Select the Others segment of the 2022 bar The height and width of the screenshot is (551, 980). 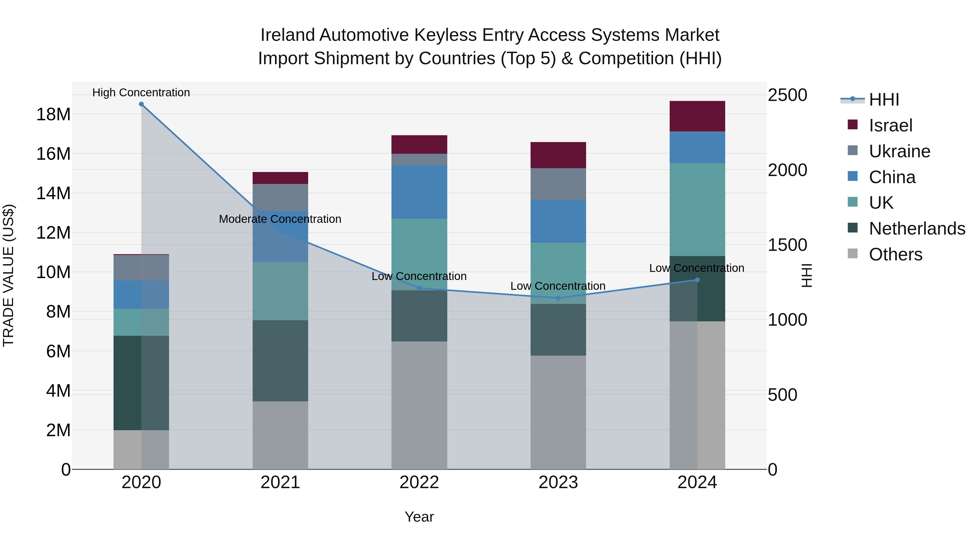419,405
